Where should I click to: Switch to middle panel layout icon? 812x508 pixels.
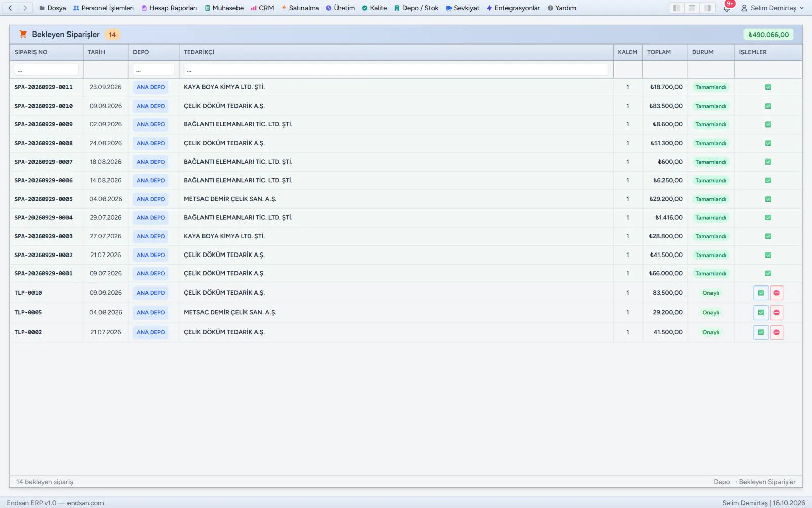[692, 8]
